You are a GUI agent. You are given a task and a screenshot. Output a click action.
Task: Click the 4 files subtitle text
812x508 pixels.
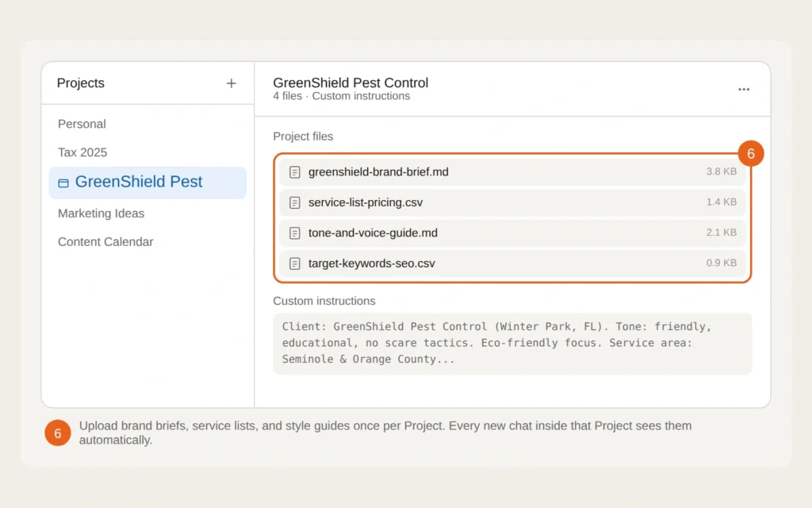pos(286,96)
